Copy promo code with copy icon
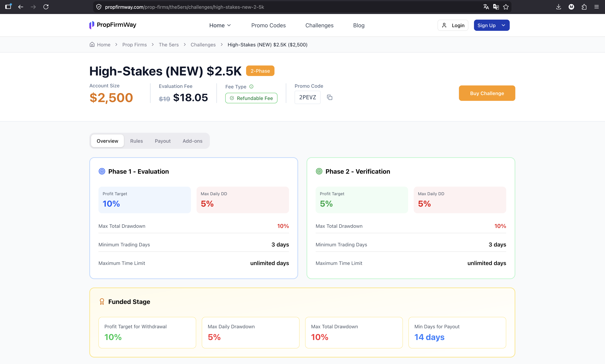 [x=330, y=97]
